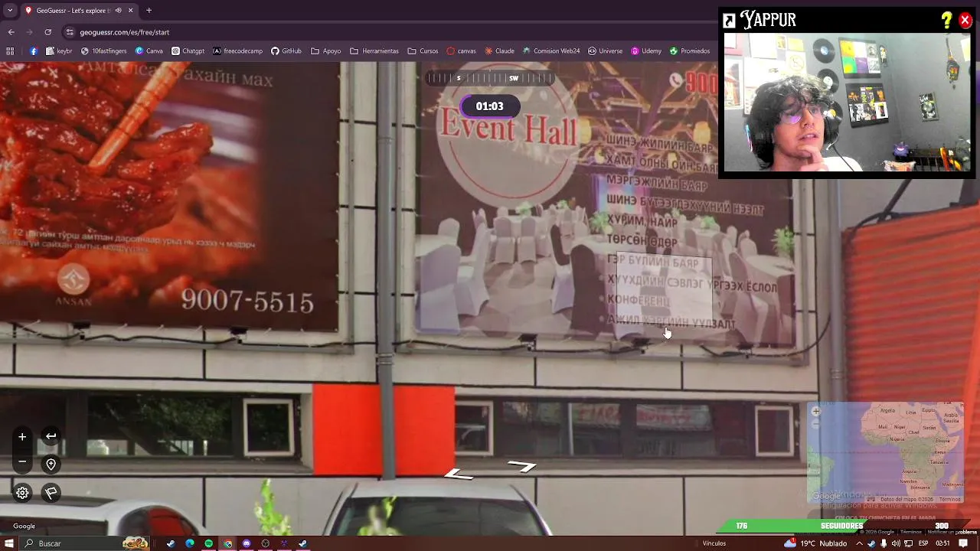Click the compass heading bar

[490, 78]
